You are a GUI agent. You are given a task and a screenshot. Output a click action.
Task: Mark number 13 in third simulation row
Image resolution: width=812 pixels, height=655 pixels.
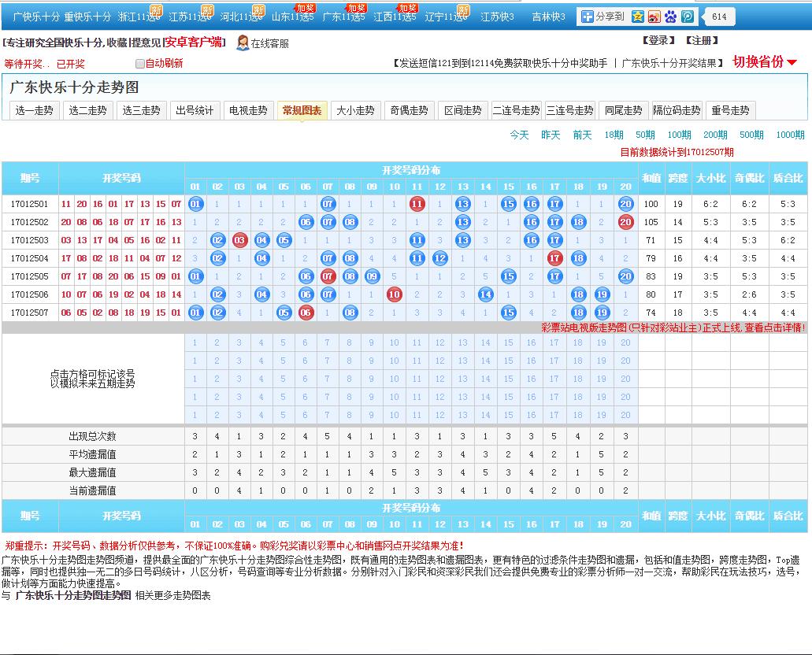click(462, 379)
